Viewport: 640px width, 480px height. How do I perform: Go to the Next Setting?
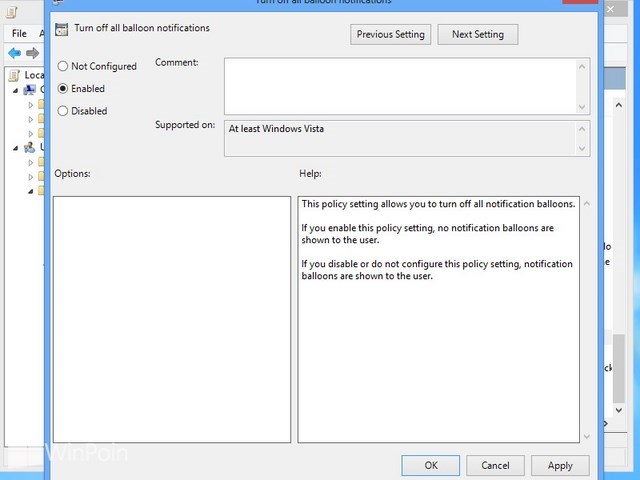478,34
